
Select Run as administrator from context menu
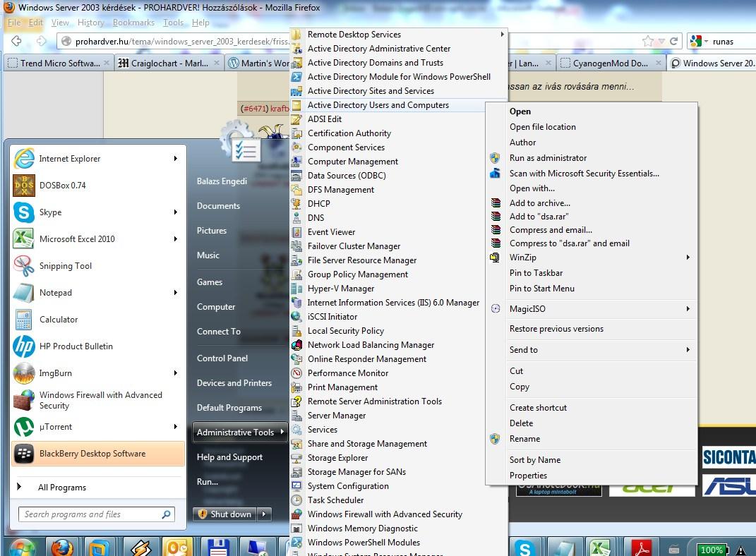tap(592, 158)
